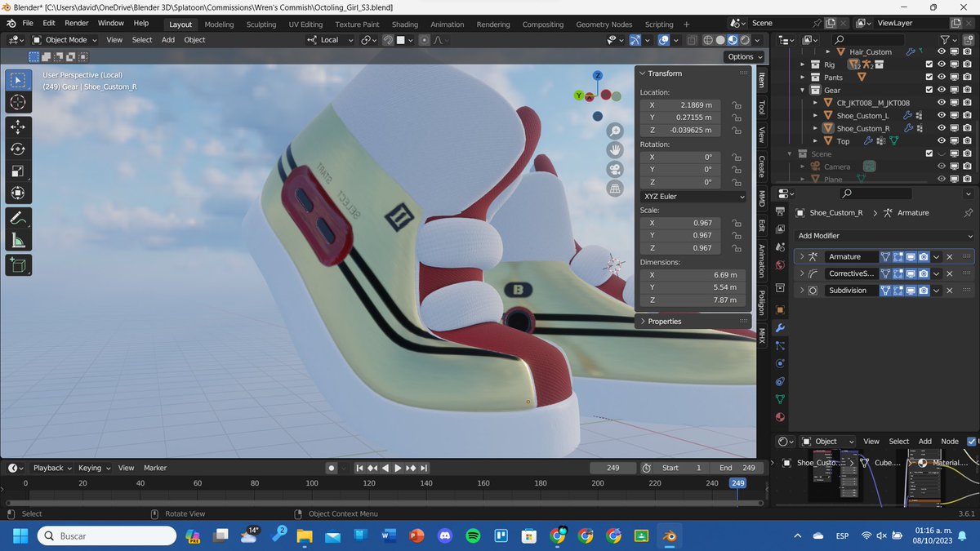Toggle auto keying record button
This screenshot has width=980, height=551.
point(332,468)
